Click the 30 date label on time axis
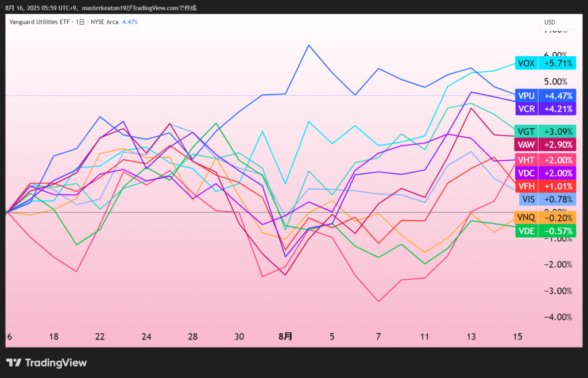This screenshot has width=588, height=378. (239, 337)
